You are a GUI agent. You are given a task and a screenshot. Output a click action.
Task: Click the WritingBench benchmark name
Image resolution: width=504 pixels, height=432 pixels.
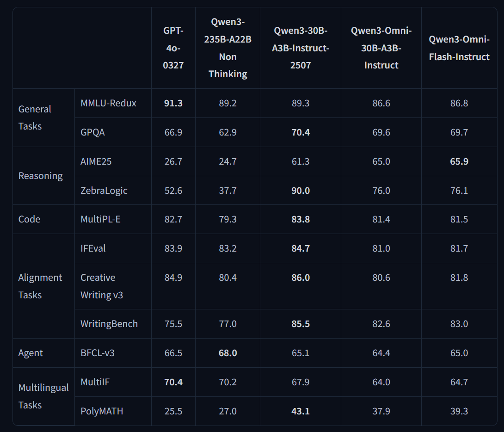tap(109, 324)
